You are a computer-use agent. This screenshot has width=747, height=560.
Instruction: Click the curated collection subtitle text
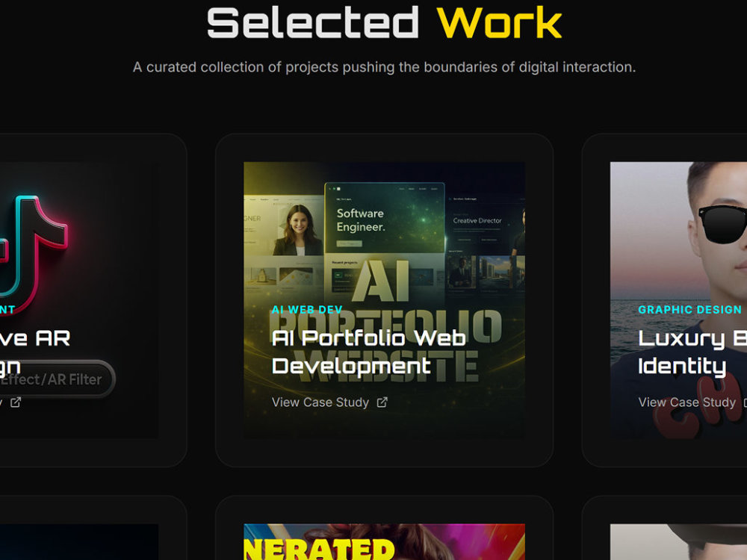[385, 67]
